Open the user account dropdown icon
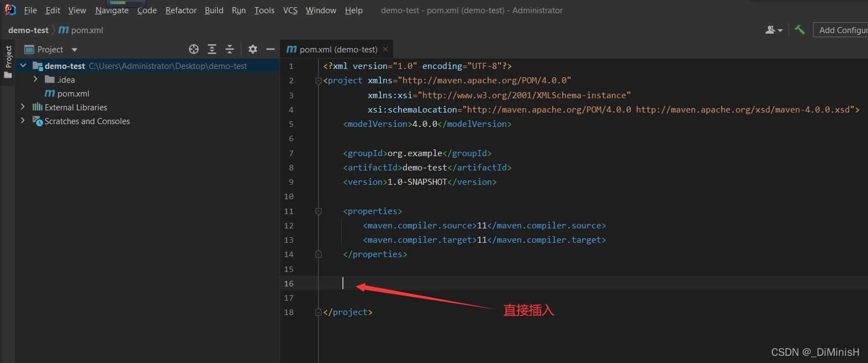This screenshot has width=868, height=363. click(774, 30)
